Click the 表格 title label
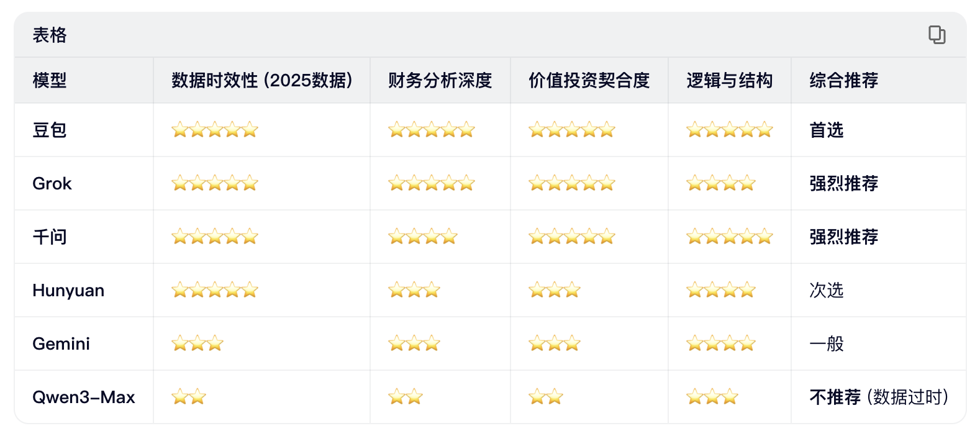Image resolution: width=980 pixels, height=436 pixels. [x=50, y=35]
